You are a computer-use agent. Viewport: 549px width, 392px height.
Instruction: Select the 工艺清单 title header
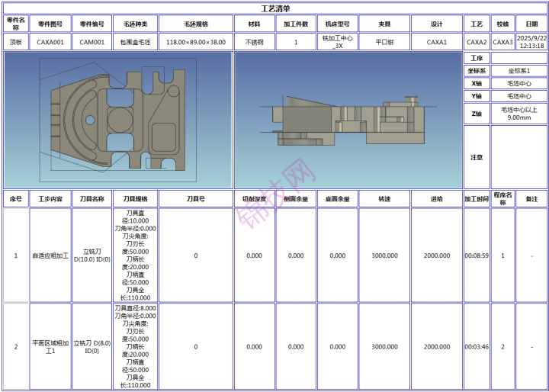[274, 8]
